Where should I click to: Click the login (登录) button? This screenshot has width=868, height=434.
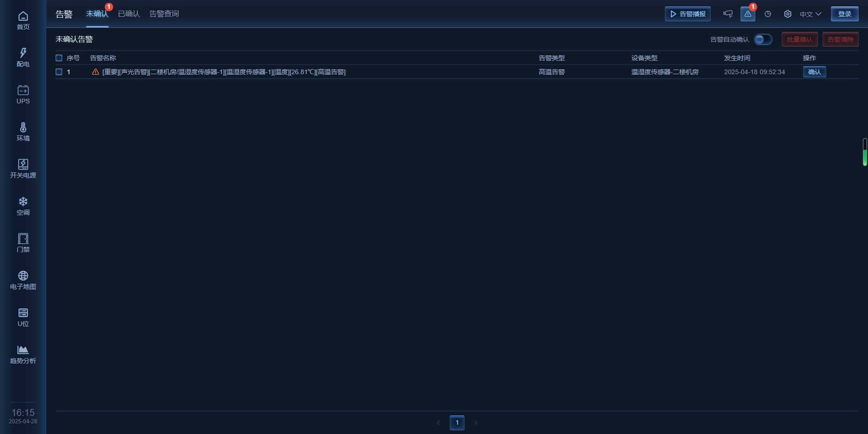844,14
